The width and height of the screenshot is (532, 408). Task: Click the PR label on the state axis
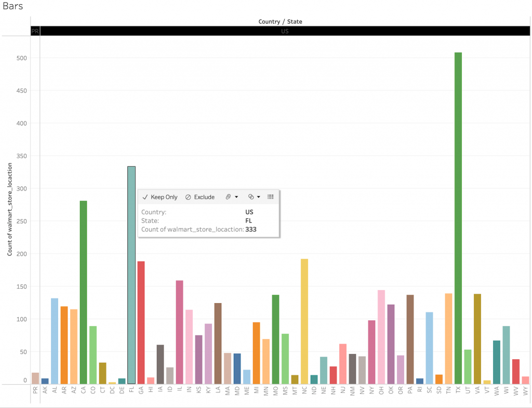pos(35,390)
